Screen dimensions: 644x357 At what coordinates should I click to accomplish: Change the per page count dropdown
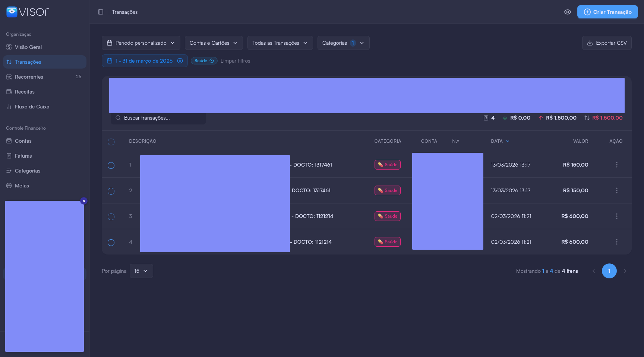click(141, 271)
